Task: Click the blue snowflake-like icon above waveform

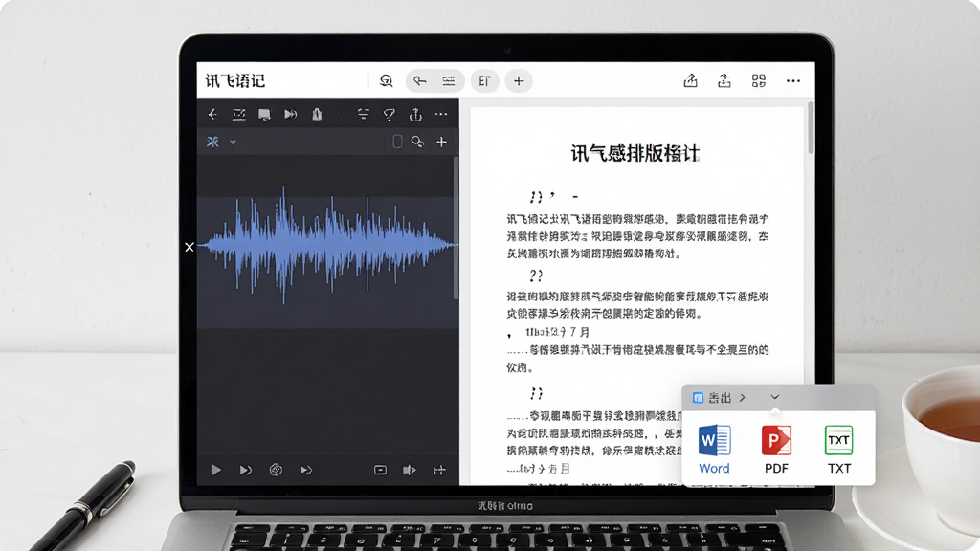Action: 212,142
